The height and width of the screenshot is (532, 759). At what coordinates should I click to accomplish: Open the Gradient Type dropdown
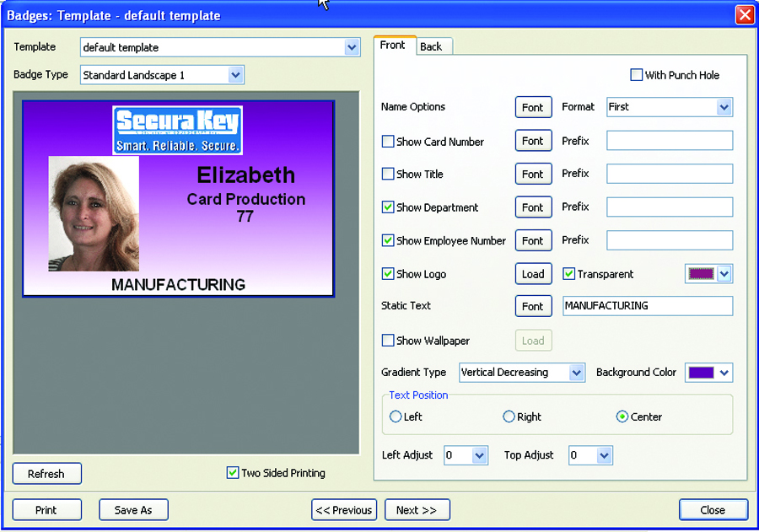(576, 373)
